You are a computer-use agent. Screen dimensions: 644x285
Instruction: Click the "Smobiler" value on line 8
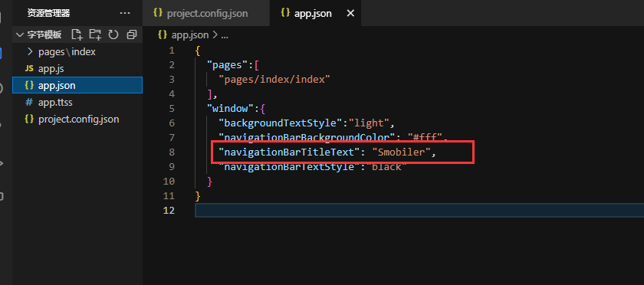[x=401, y=152]
